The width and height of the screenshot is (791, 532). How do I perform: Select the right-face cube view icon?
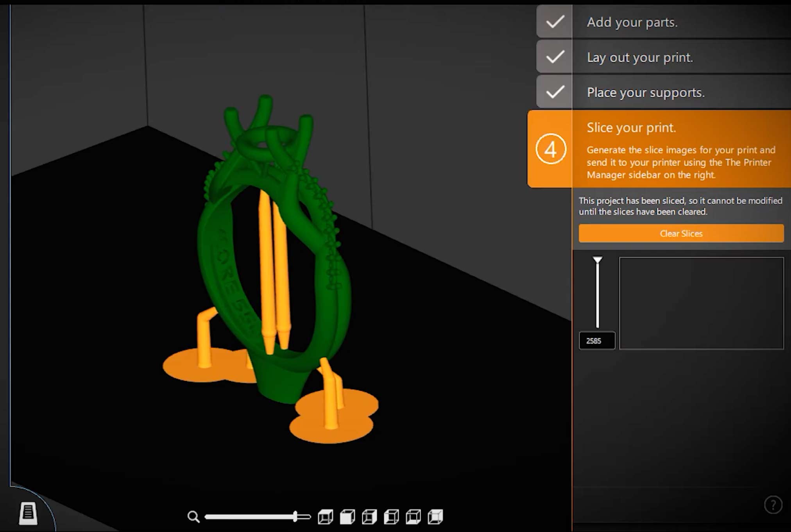pos(369,517)
